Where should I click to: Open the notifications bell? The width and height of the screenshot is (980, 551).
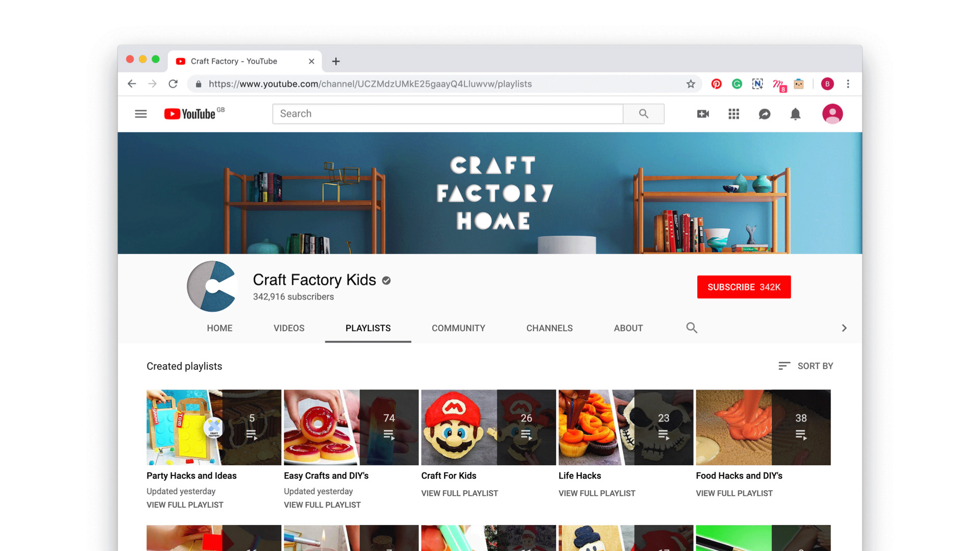coord(795,114)
